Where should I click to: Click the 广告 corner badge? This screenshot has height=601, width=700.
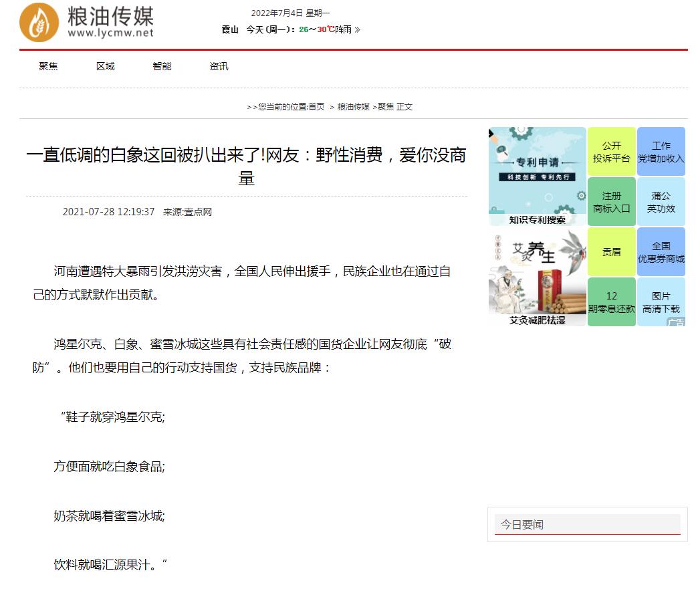tap(676, 322)
